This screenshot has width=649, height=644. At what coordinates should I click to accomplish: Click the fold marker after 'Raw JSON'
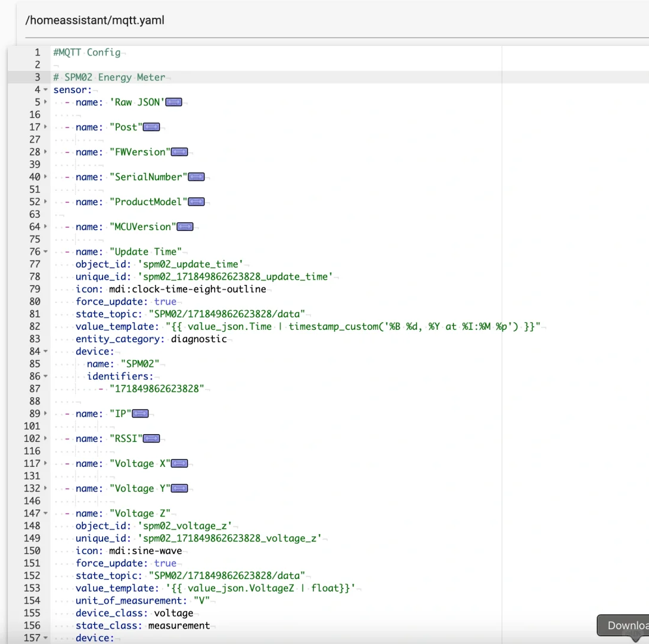[174, 103]
